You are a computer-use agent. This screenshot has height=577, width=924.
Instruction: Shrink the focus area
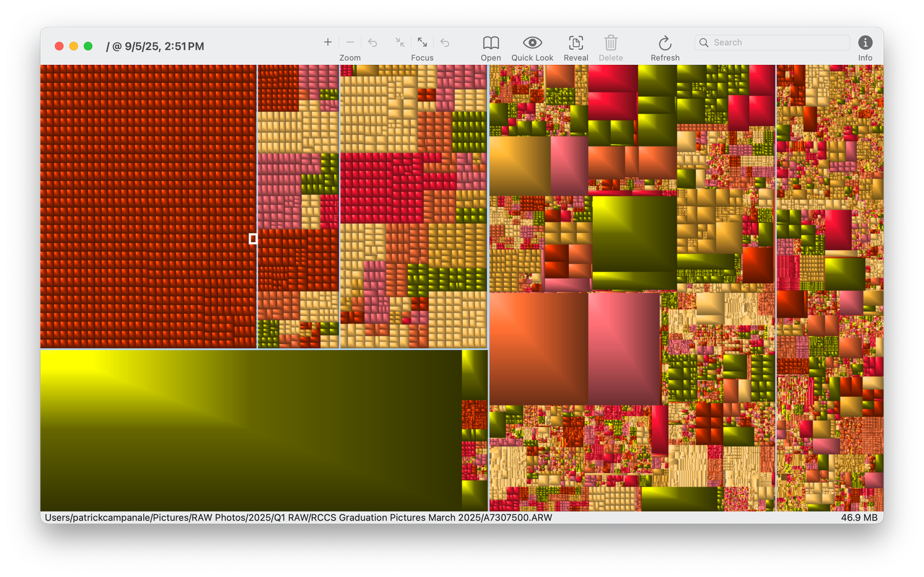pos(399,42)
